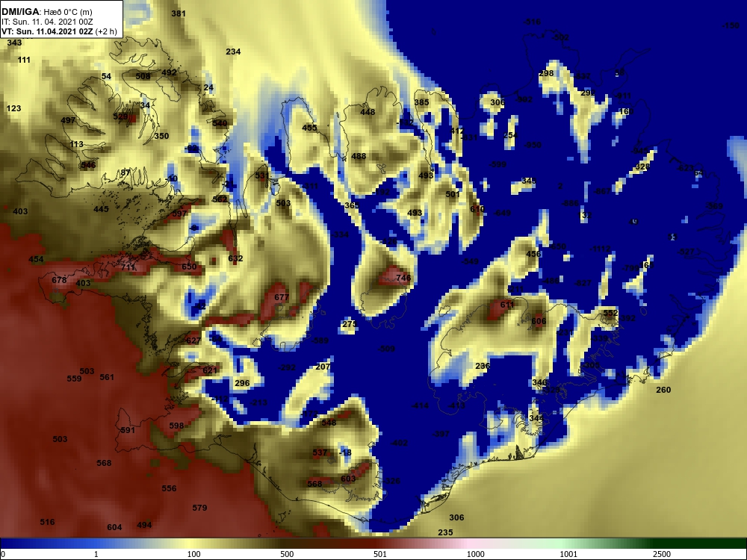This screenshot has width=747, height=560.
Task: Click the map value '123'
Action: [x=13, y=108]
